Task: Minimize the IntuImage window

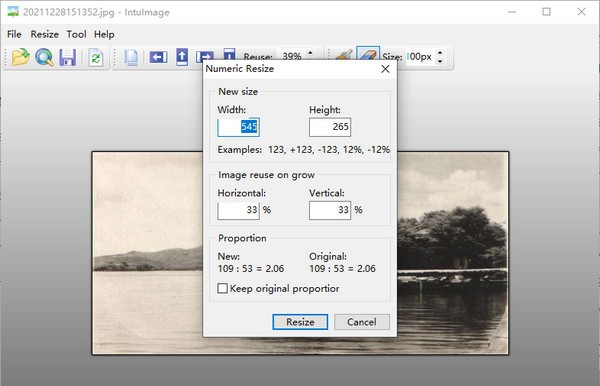Action: [x=512, y=12]
